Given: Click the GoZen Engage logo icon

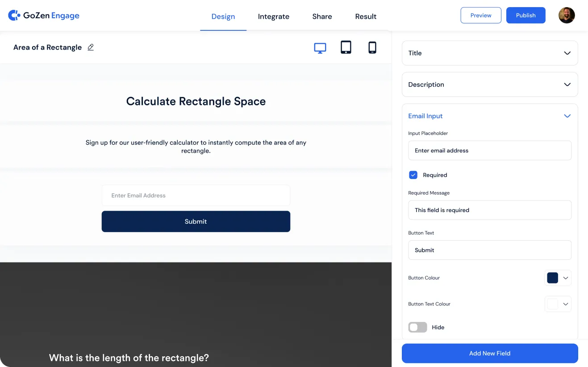Looking at the screenshot, I should click(14, 16).
